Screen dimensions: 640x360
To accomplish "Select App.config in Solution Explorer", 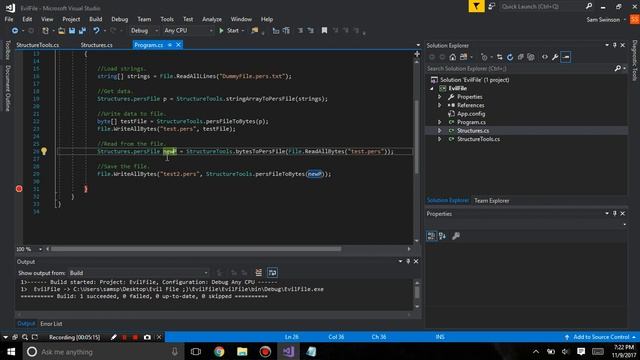I will click(x=471, y=114).
